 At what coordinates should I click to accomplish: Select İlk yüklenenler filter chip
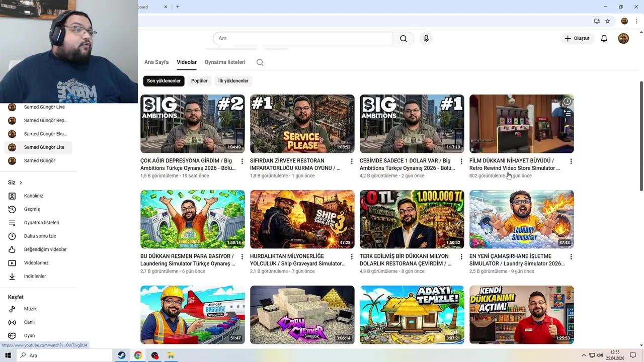(233, 81)
